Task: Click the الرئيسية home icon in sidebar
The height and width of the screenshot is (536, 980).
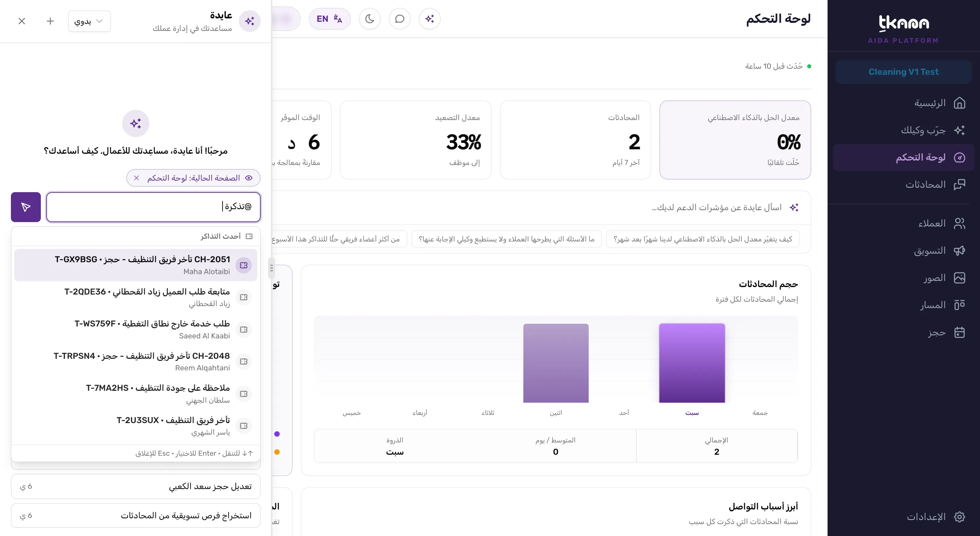Action: pyautogui.click(x=960, y=103)
